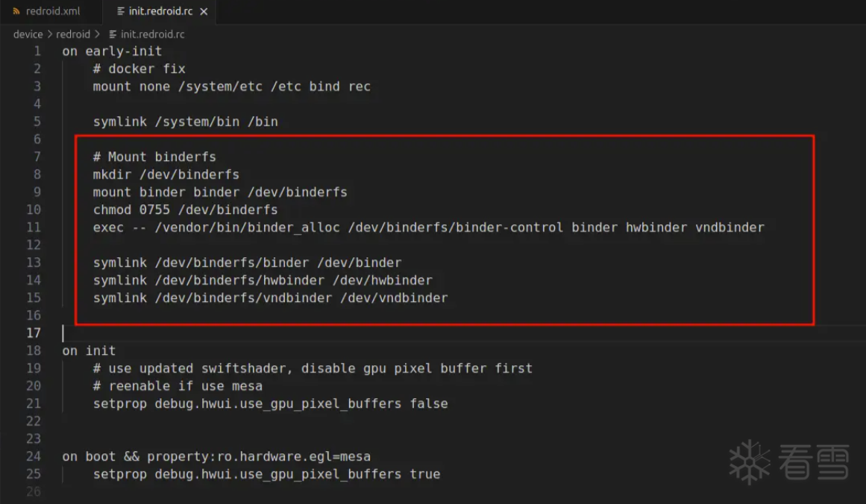
Task: Open the 'device' breadcrumb folder
Action: (x=28, y=34)
